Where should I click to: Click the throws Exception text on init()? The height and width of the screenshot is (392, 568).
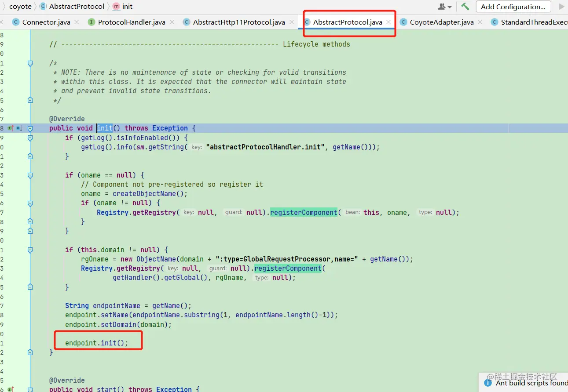156,128
